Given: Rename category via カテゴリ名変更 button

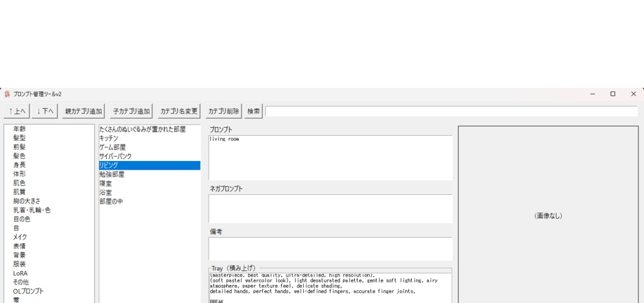Looking at the screenshot, I should (179, 111).
